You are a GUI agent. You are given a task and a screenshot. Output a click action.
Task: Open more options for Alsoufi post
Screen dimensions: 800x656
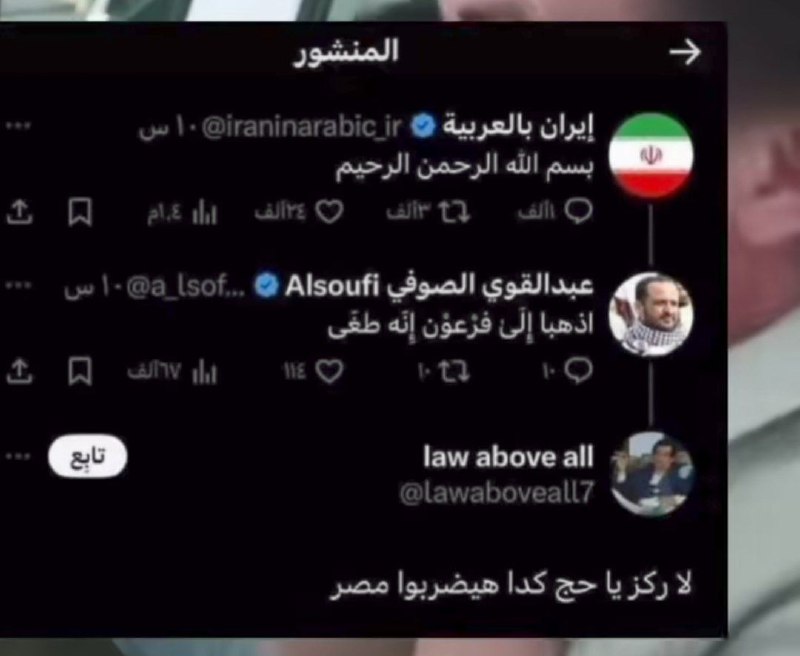click(18, 285)
